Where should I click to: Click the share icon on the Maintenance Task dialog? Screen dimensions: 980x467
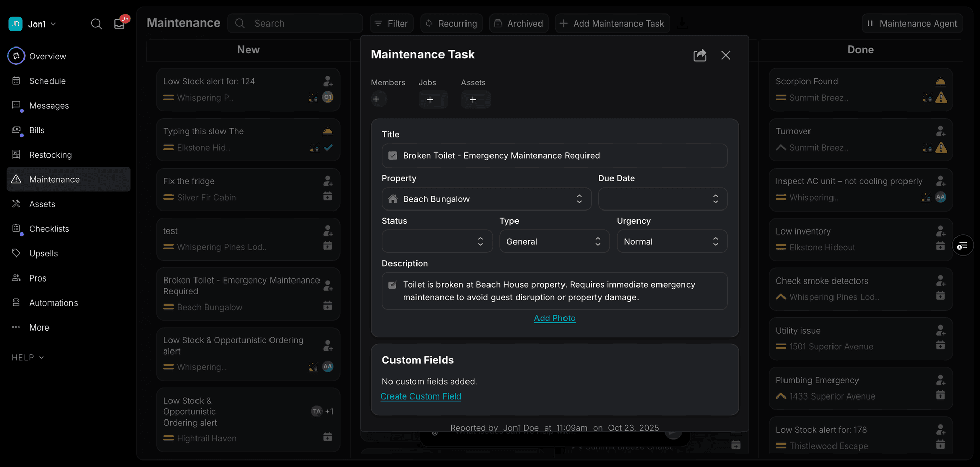pyautogui.click(x=700, y=55)
